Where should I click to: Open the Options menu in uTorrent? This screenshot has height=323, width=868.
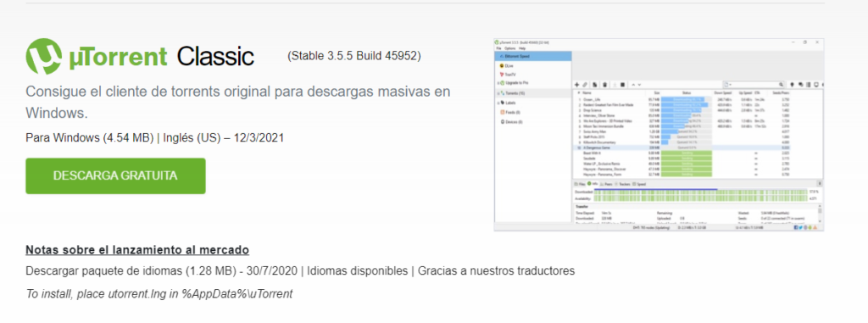click(x=509, y=48)
